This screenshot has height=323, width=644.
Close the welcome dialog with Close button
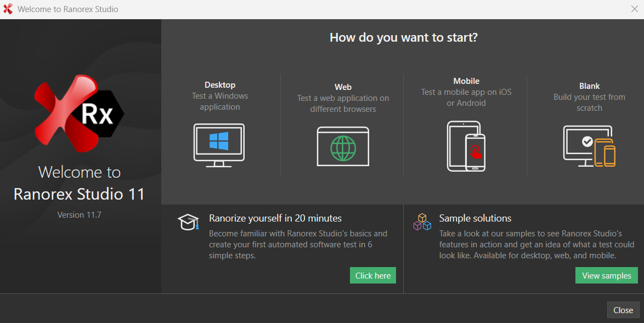(623, 310)
